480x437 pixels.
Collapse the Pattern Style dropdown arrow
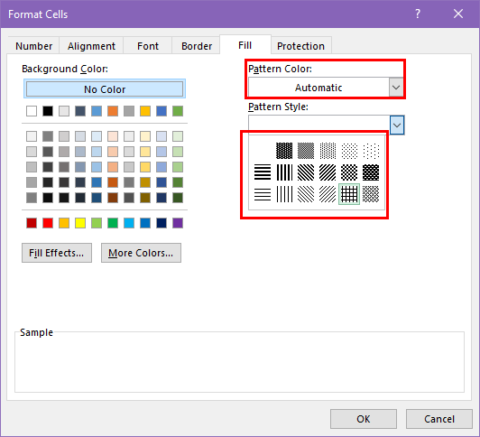[x=397, y=125]
